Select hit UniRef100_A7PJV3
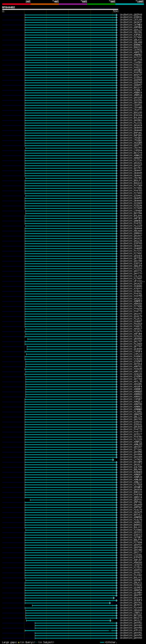Screen dimensions: 146x644 click(x=131, y=630)
